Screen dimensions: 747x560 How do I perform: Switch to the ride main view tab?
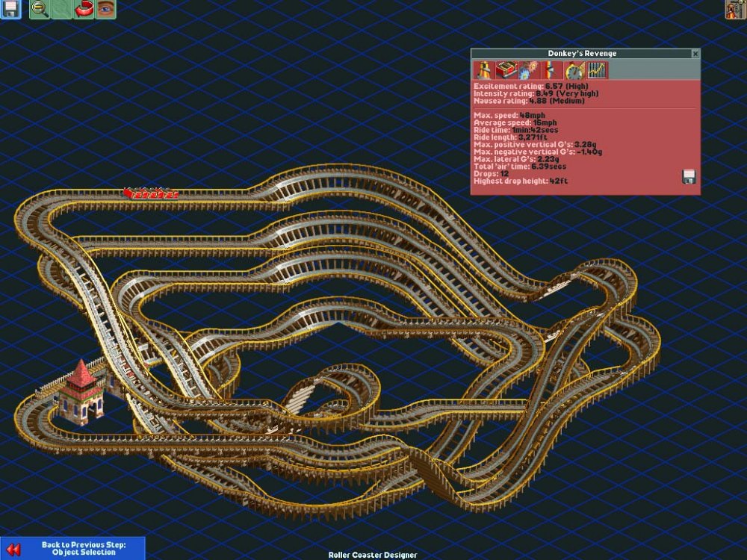coord(483,70)
